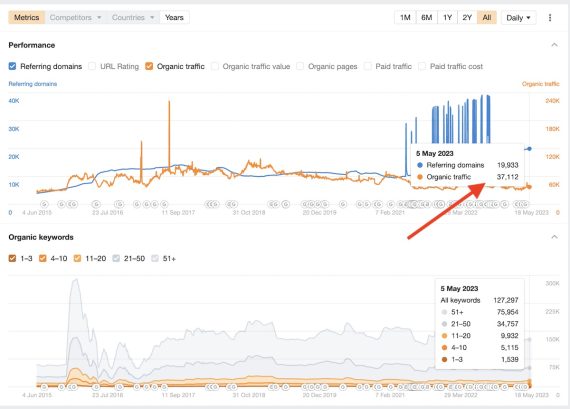Collapse the Organic keywords section
This screenshot has width=570, height=409.
click(x=554, y=237)
